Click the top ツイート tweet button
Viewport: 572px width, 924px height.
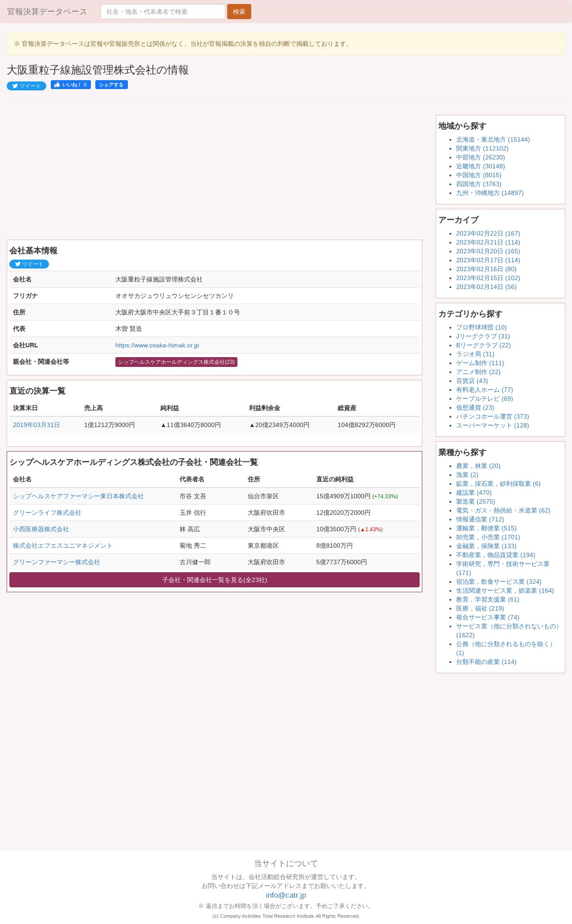pos(26,85)
